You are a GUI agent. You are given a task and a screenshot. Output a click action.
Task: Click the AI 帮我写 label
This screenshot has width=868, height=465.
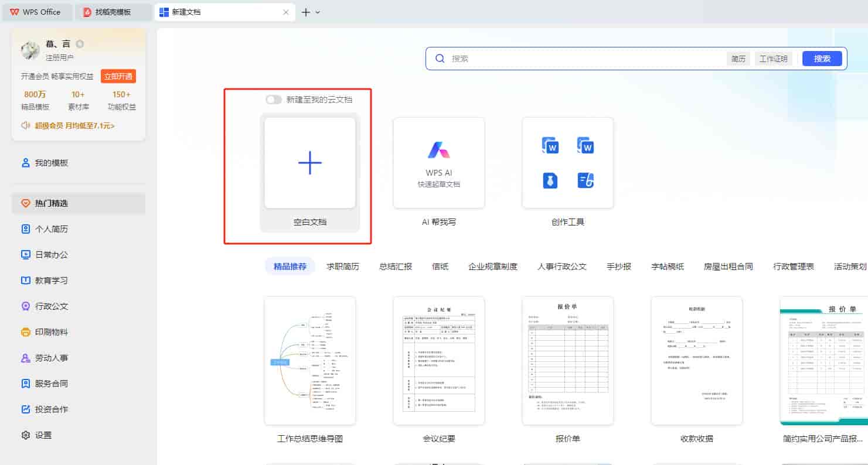point(439,222)
